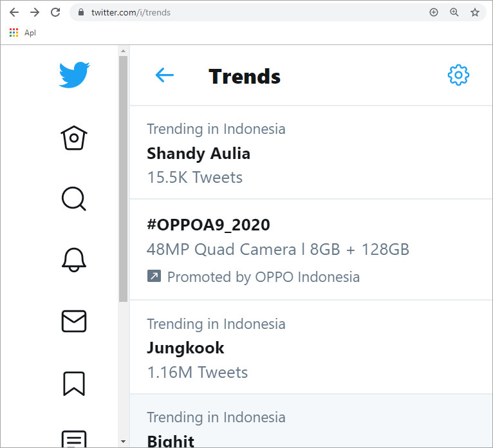The width and height of the screenshot is (493, 448).
Task: Click browser Forward arrow button
Action: tap(35, 12)
